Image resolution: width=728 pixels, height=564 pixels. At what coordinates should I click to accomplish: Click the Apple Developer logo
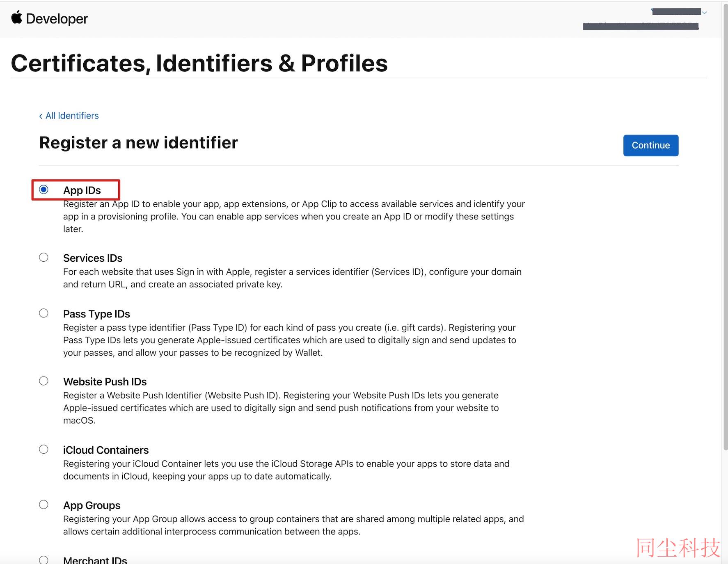click(49, 18)
